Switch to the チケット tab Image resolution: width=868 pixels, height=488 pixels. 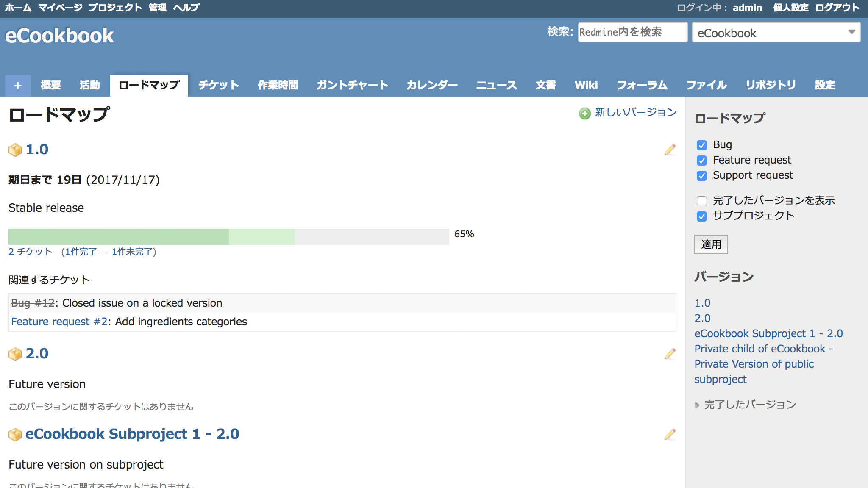[x=219, y=85]
